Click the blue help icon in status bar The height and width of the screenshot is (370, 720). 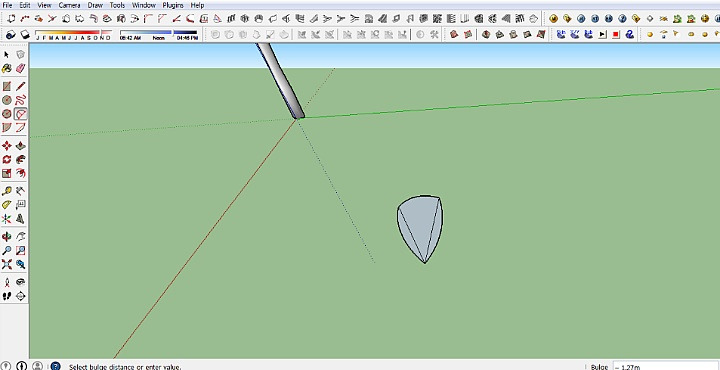point(55,366)
